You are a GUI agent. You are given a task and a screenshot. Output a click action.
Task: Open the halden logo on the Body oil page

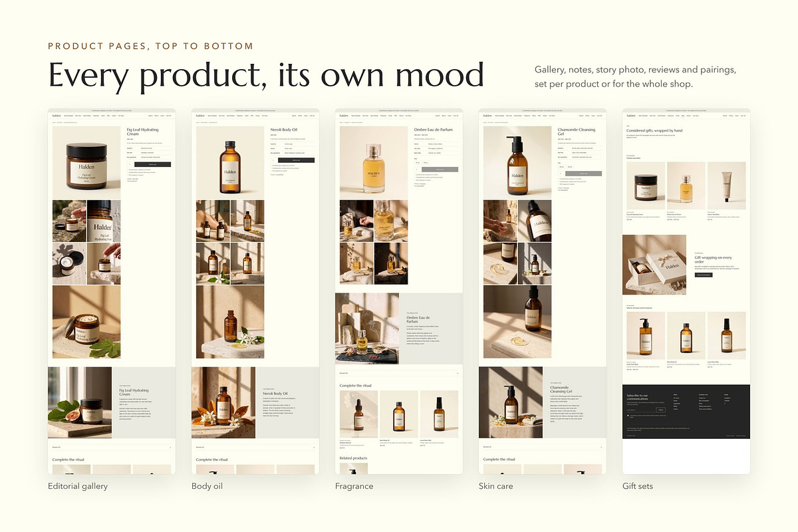pos(199,115)
